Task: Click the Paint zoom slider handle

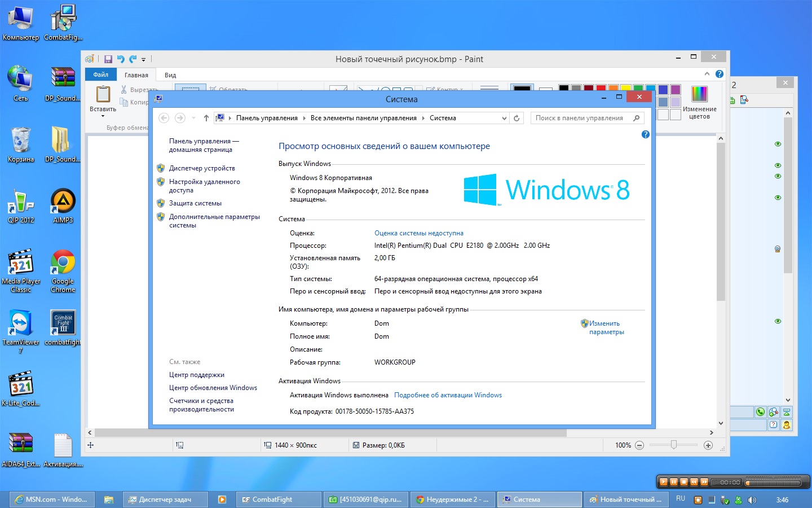Action: click(673, 445)
